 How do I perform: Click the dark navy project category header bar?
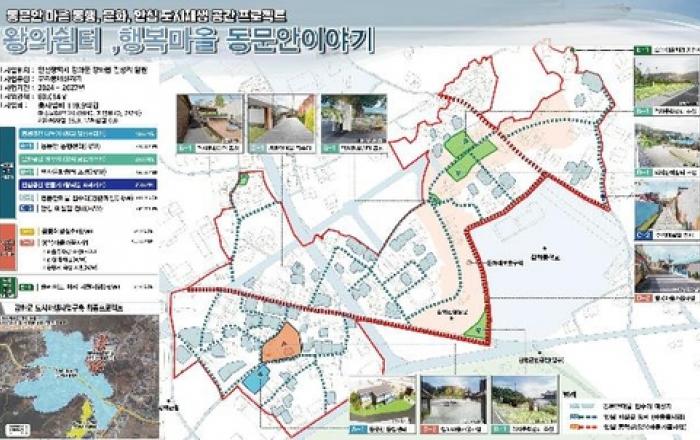pyautogui.click(x=60, y=184)
